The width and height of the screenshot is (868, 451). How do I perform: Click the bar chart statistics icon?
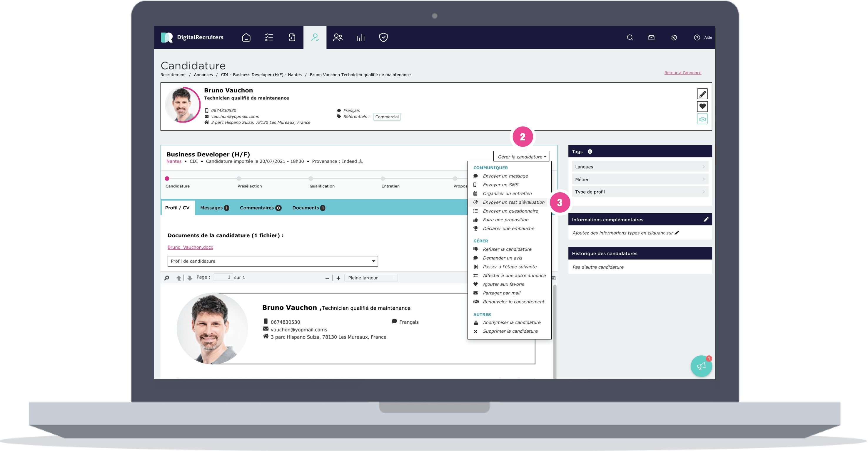(360, 37)
